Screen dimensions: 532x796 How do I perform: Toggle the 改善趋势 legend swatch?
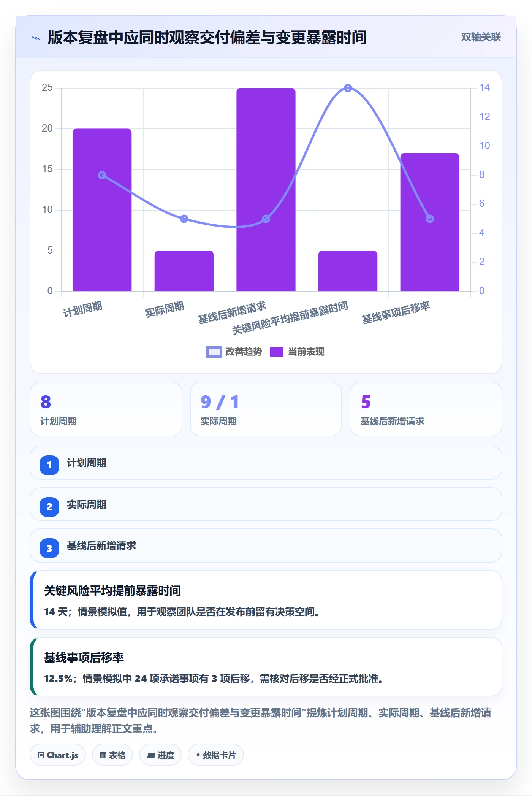(214, 352)
